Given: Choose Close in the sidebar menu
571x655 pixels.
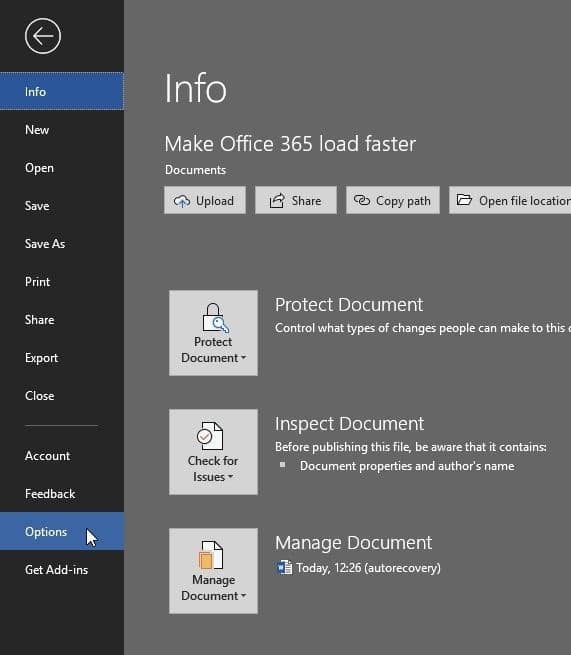Looking at the screenshot, I should (62, 396).
